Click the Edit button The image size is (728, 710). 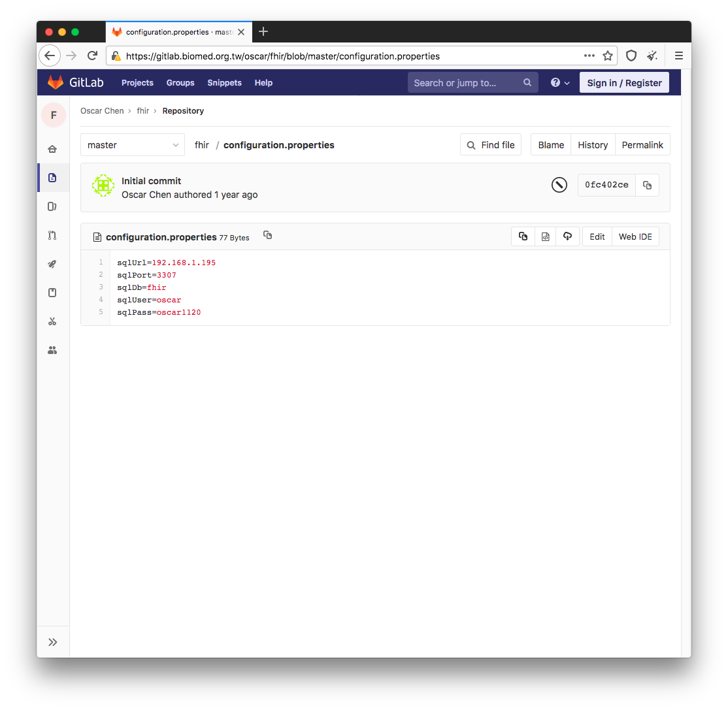pyautogui.click(x=597, y=236)
